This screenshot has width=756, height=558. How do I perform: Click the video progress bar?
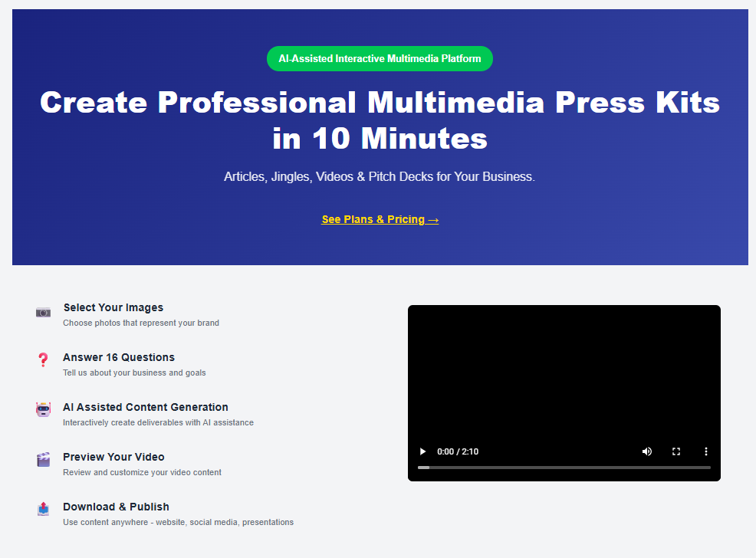[564, 465]
